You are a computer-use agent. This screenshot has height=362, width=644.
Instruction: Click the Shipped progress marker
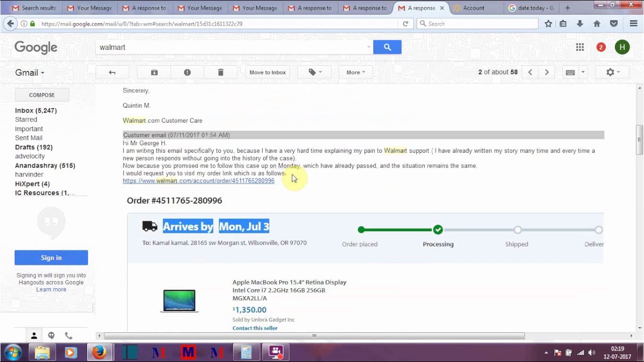[x=518, y=230]
